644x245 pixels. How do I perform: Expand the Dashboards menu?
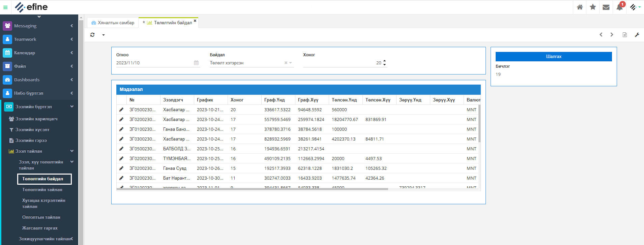coord(39,80)
